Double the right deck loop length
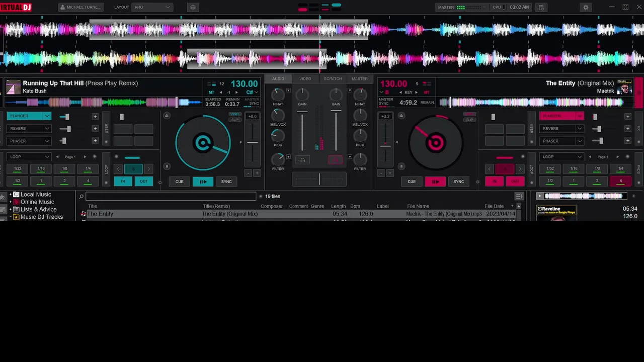This screenshot has width=644, height=362. click(520, 169)
